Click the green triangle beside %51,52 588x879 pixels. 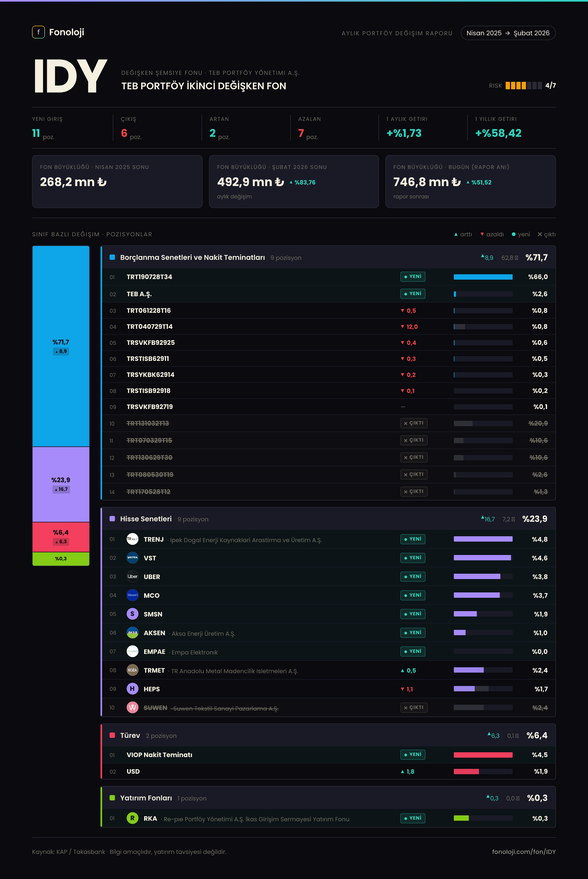468,183
